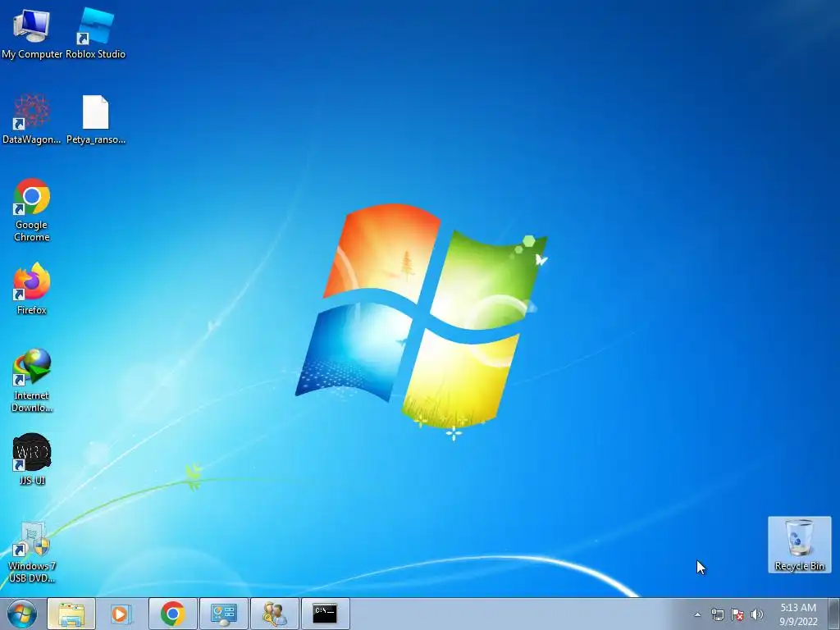Open Windows Explorer from the taskbar

click(x=71, y=614)
